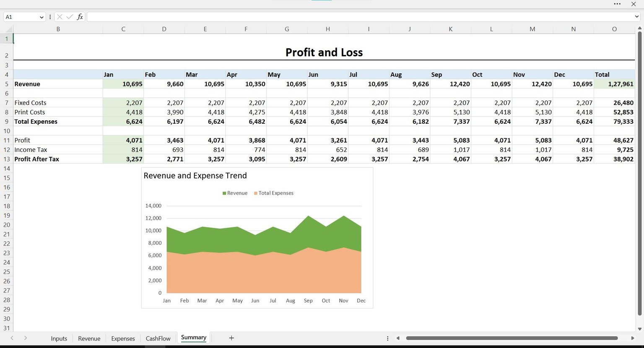Select row 5 header

click(7, 84)
